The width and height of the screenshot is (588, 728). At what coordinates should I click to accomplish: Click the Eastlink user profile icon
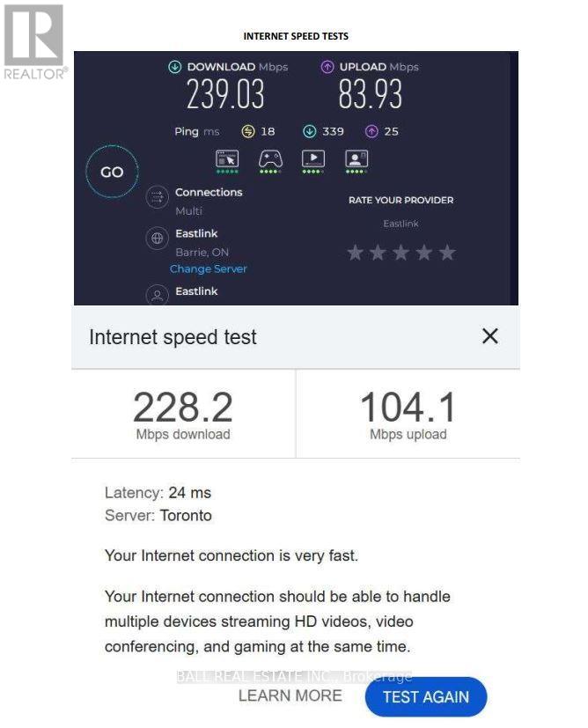click(157, 295)
